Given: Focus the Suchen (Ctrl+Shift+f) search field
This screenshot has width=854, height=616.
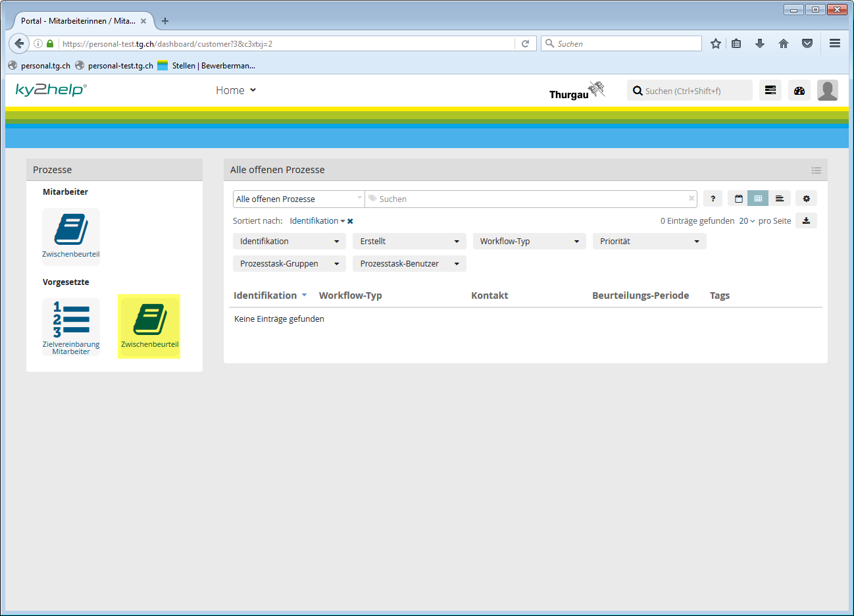Looking at the screenshot, I should point(690,91).
